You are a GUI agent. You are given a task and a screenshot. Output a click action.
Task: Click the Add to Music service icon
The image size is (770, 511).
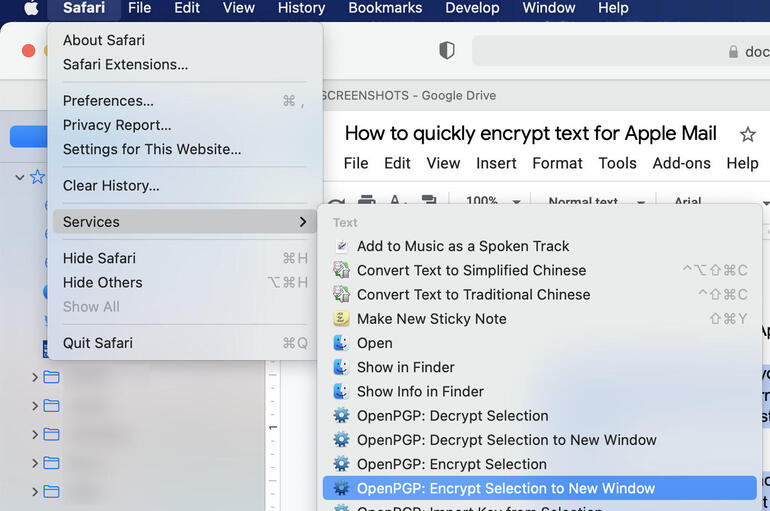pyautogui.click(x=341, y=246)
